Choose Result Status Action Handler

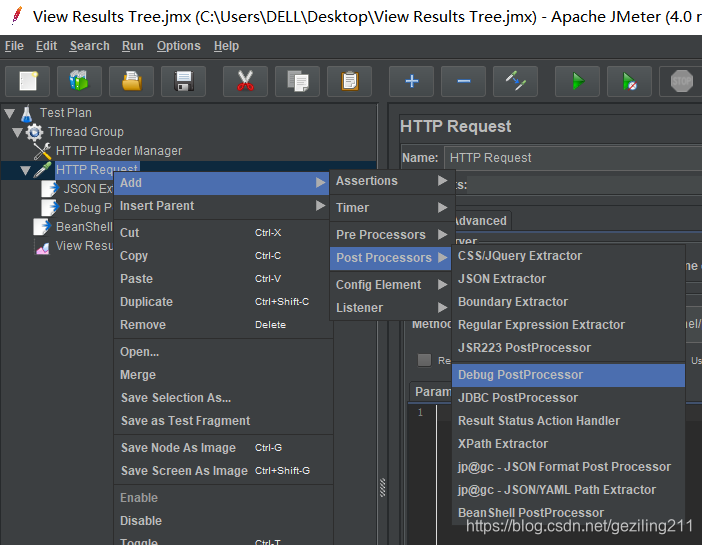coord(569,421)
